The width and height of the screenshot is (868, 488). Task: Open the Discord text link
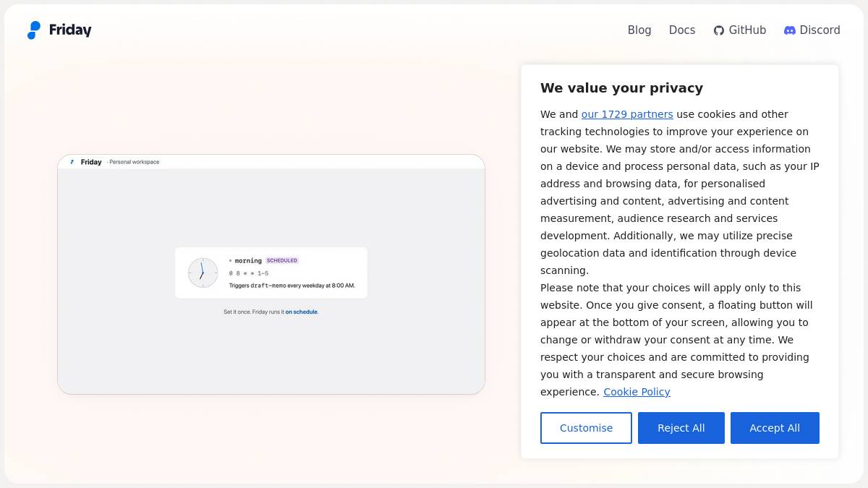pos(820,30)
